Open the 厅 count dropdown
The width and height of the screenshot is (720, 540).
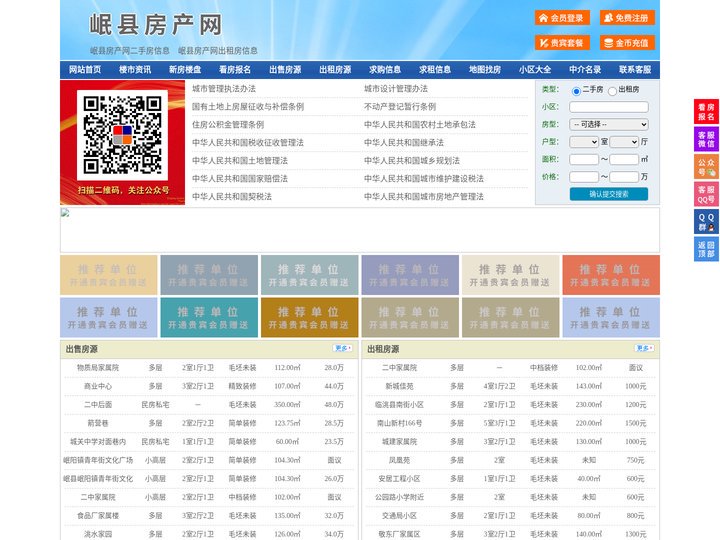point(624,142)
